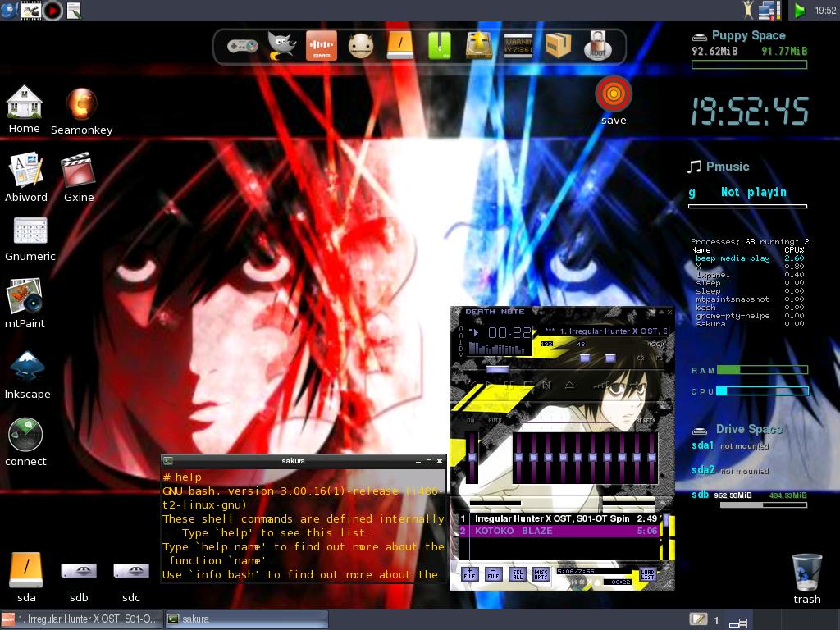Open the cardboard box package dock icon

click(558, 46)
